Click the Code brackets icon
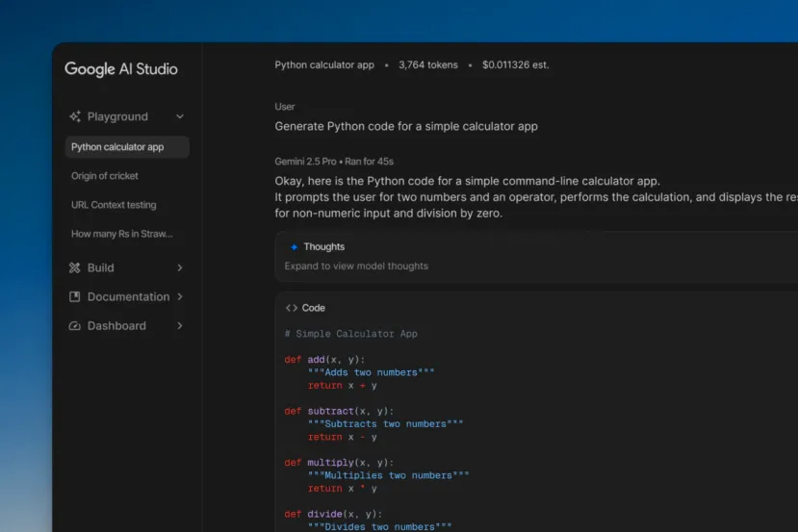Screen dimensions: 798x532 pyautogui.click(x=292, y=308)
